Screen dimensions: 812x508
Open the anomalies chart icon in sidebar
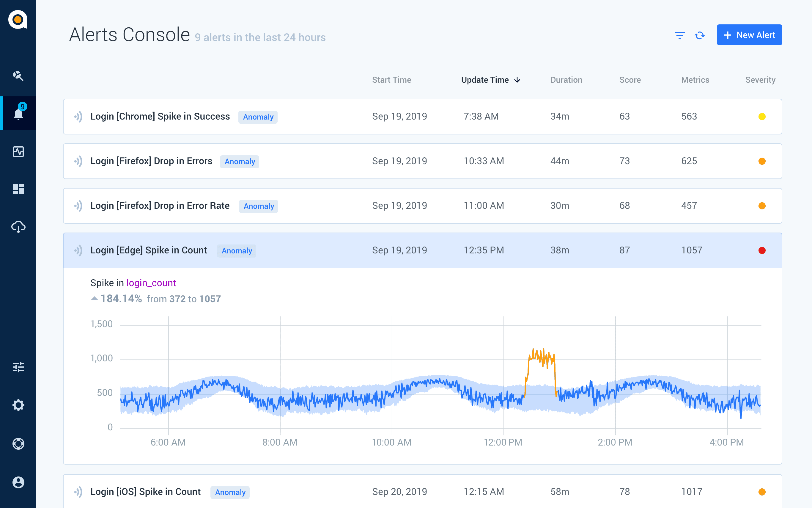pyautogui.click(x=18, y=151)
